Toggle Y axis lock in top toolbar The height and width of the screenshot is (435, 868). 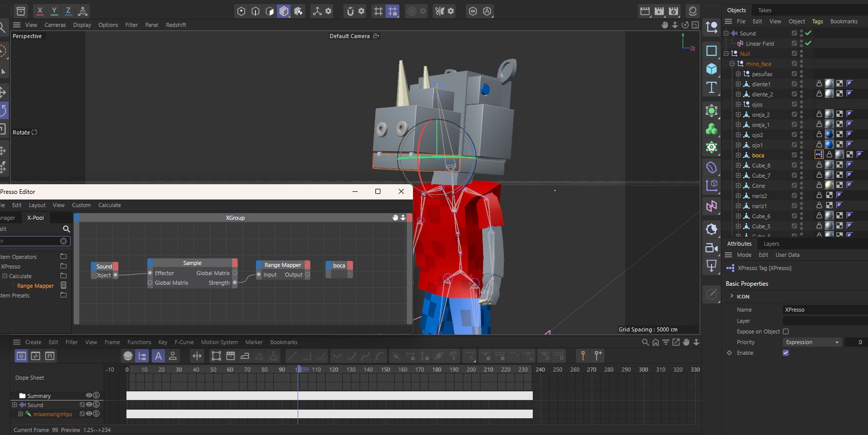(54, 11)
